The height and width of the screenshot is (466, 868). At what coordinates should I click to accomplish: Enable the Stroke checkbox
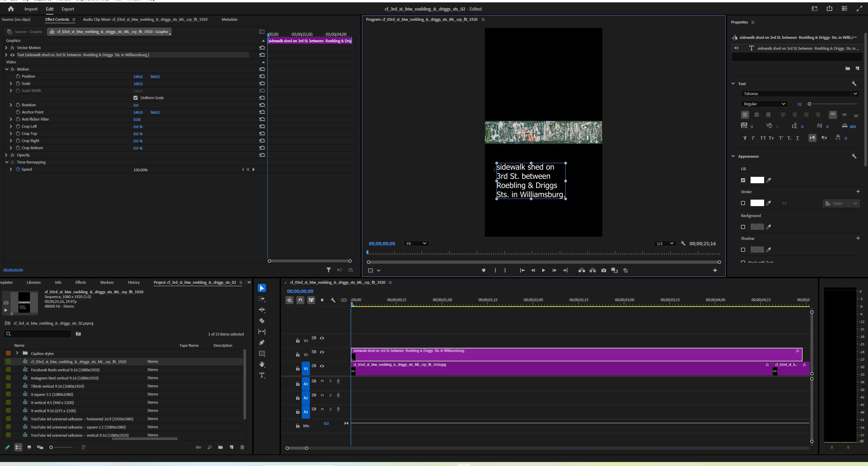(743, 203)
